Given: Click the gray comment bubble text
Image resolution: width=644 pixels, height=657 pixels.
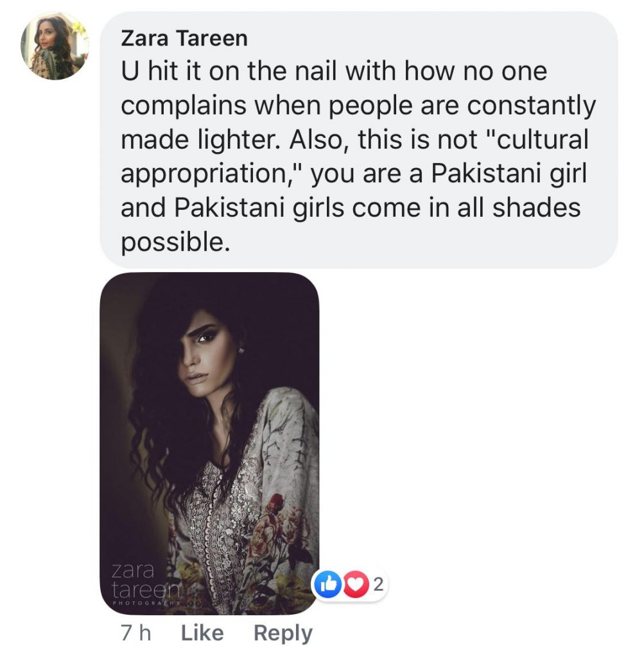Looking at the screenshot, I should [358, 140].
